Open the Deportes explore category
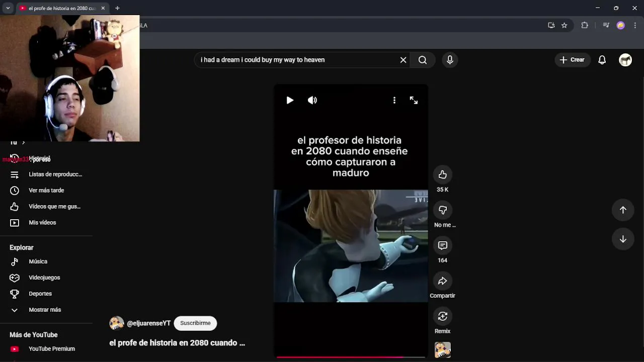This screenshot has width=644, height=362. (46, 294)
